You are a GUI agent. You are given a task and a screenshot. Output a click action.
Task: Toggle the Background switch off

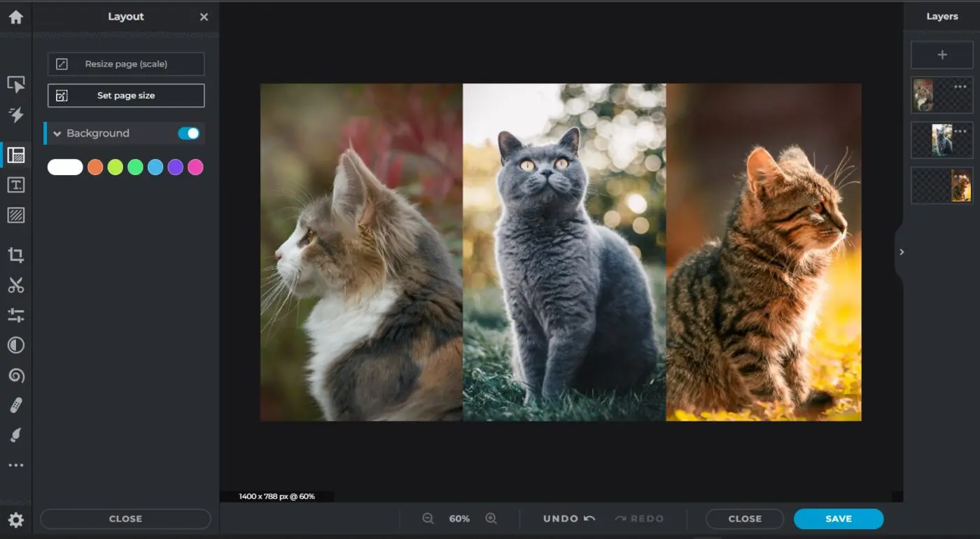188,132
